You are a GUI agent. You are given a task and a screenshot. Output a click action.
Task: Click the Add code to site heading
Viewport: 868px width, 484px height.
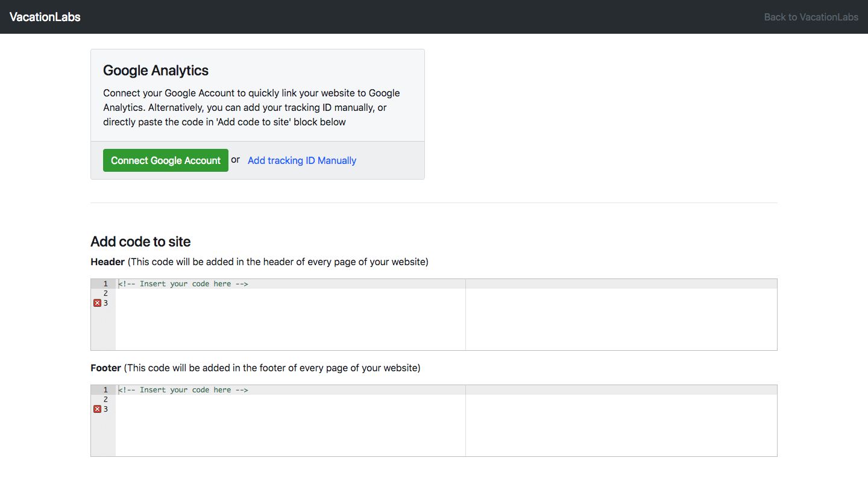(140, 242)
